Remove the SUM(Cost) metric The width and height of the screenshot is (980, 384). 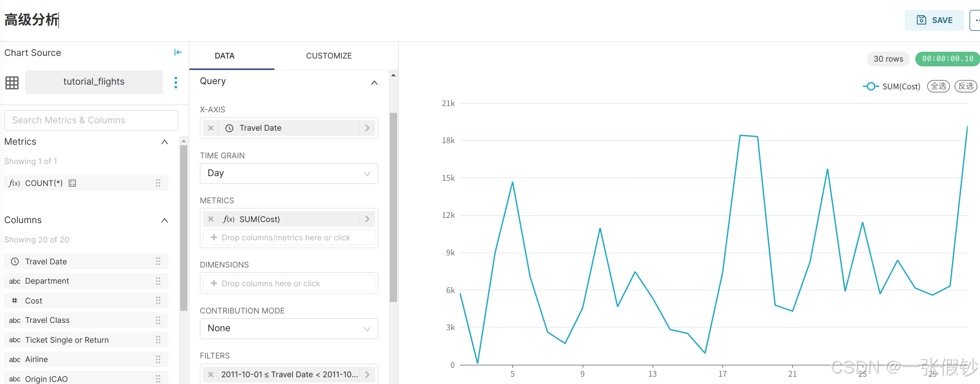(x=211, y=219)
